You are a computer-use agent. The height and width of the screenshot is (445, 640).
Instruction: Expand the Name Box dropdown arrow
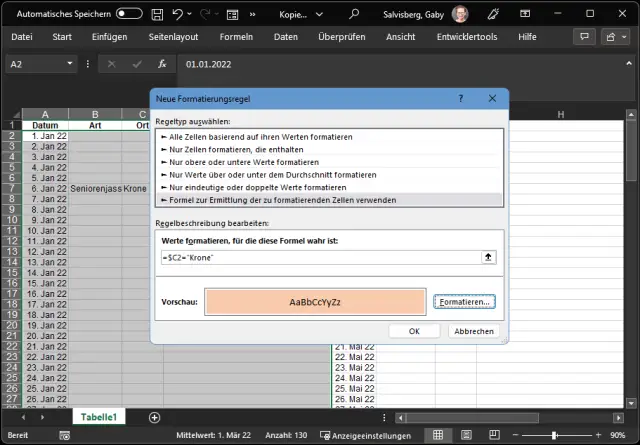70,63
